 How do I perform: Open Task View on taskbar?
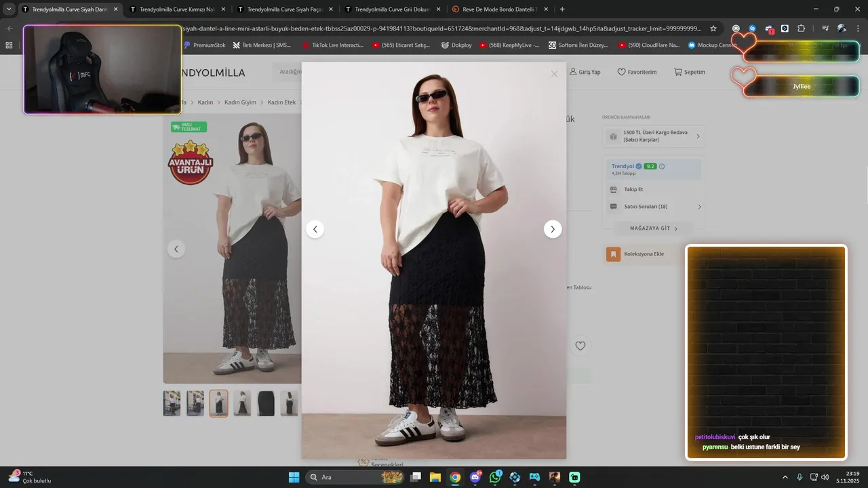tap(416, 477)
